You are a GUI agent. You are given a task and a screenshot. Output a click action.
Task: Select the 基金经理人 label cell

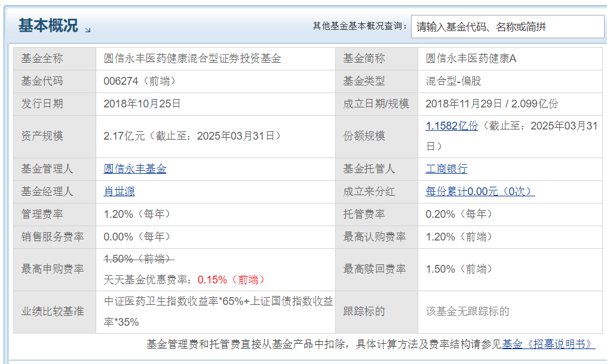(x=54, y=192)
